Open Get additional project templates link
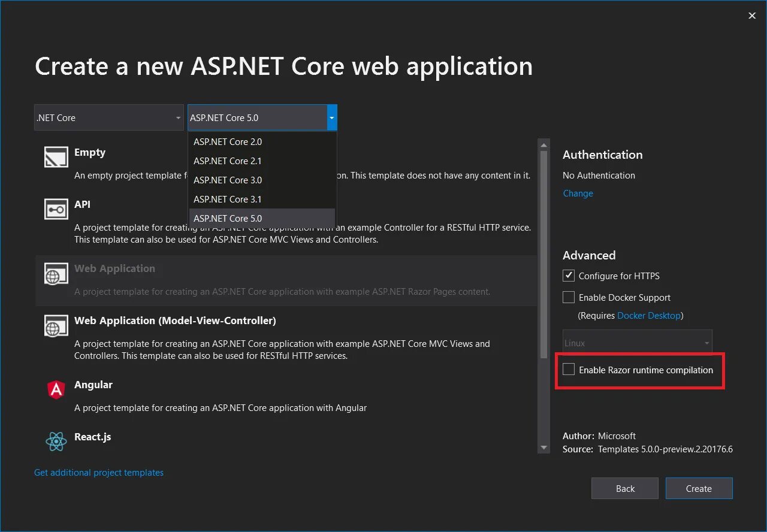 pos(99,473)
